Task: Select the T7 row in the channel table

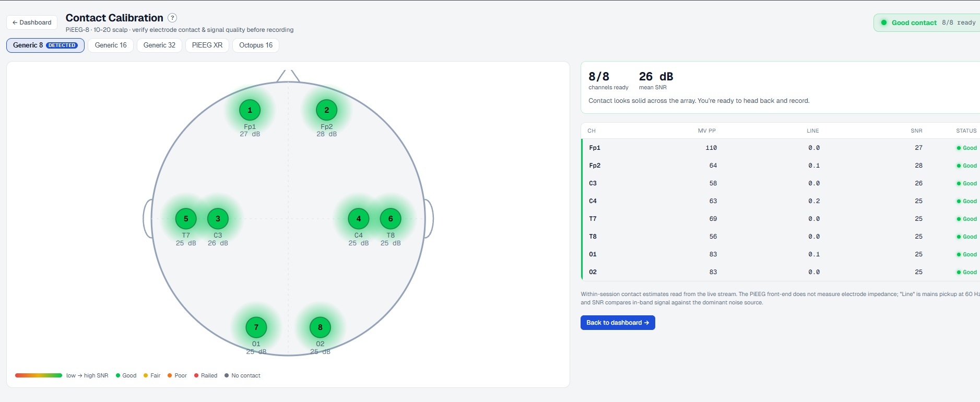Action: click(x=781, y=219)
